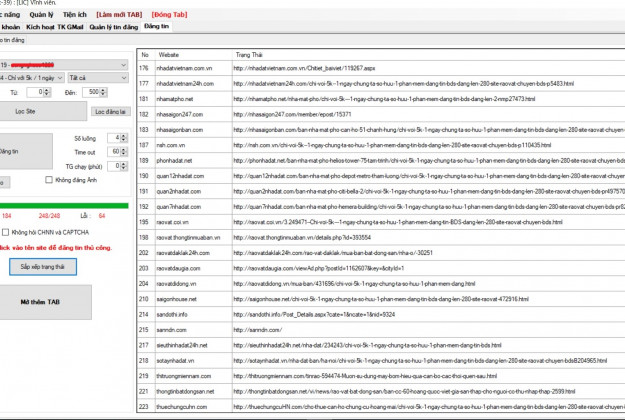This screenshot has width=625, height=420.
Task: Click site name raovat.thongtinmuaban.vn
Action: [188, 237]
